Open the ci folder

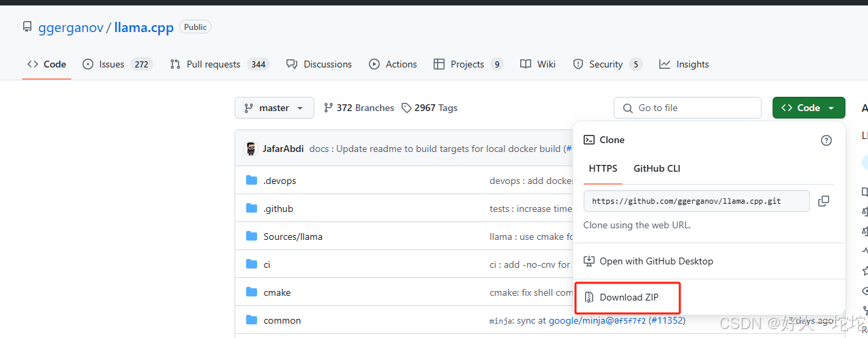click(x=267, y=264)
